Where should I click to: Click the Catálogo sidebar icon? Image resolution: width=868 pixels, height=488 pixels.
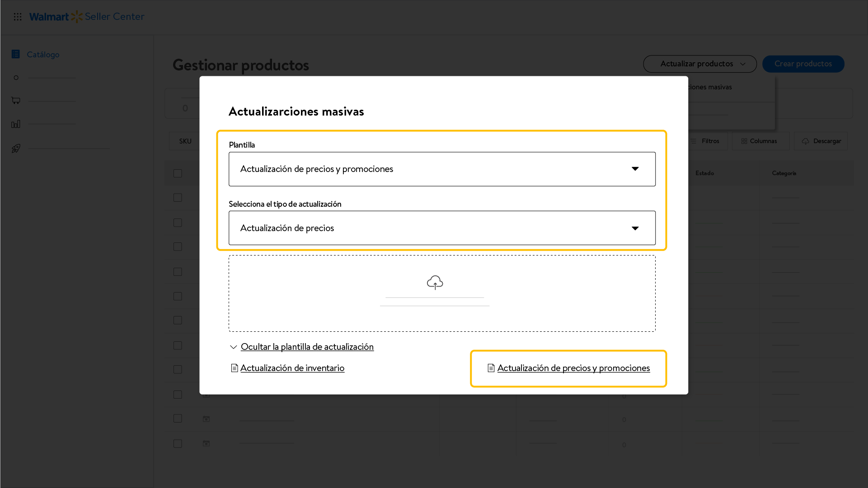pyautogui.click(x=16, y=54)
